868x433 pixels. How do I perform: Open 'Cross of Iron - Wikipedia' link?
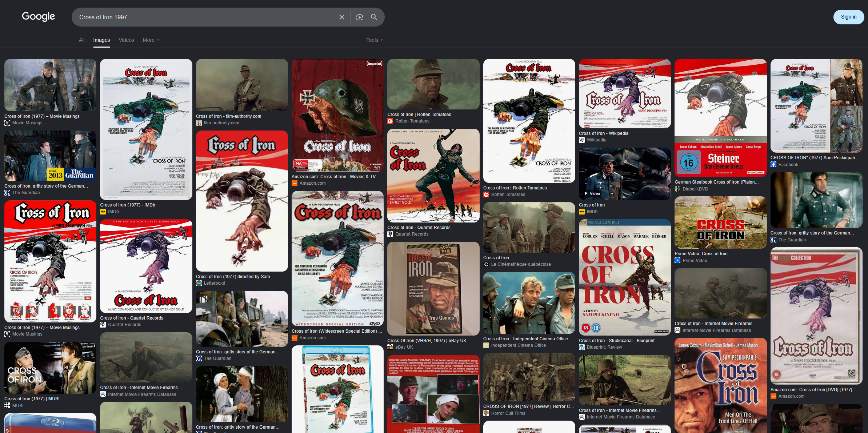(604, 133)
